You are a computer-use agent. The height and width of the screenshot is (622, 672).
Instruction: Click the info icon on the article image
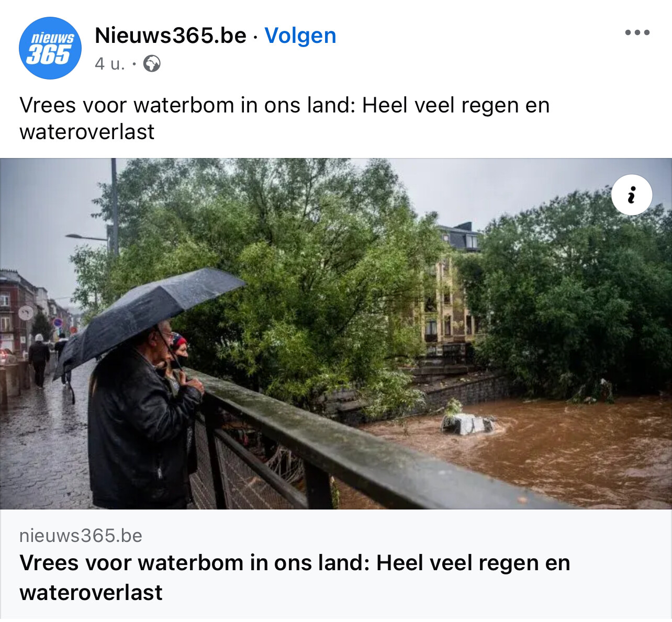pos(632,195)
